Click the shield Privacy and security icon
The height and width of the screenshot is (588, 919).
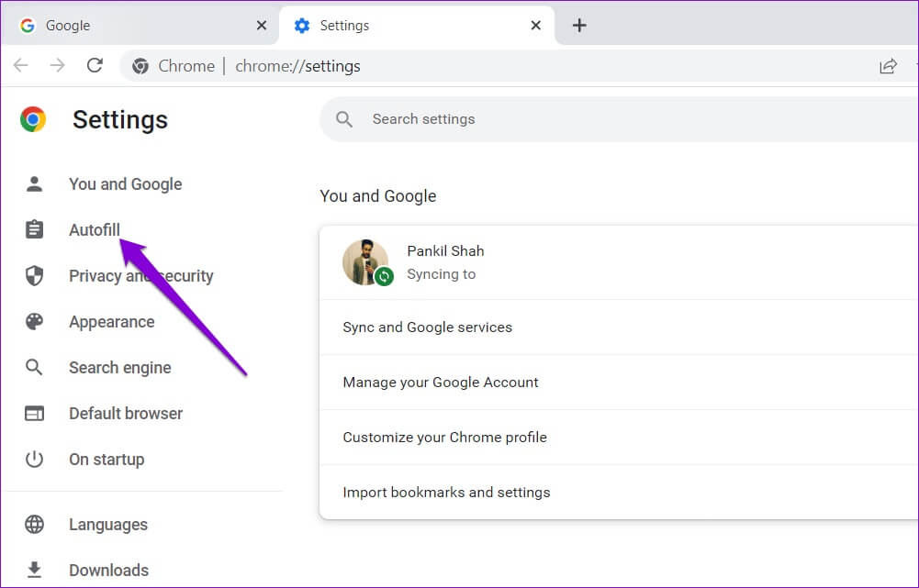34,275
